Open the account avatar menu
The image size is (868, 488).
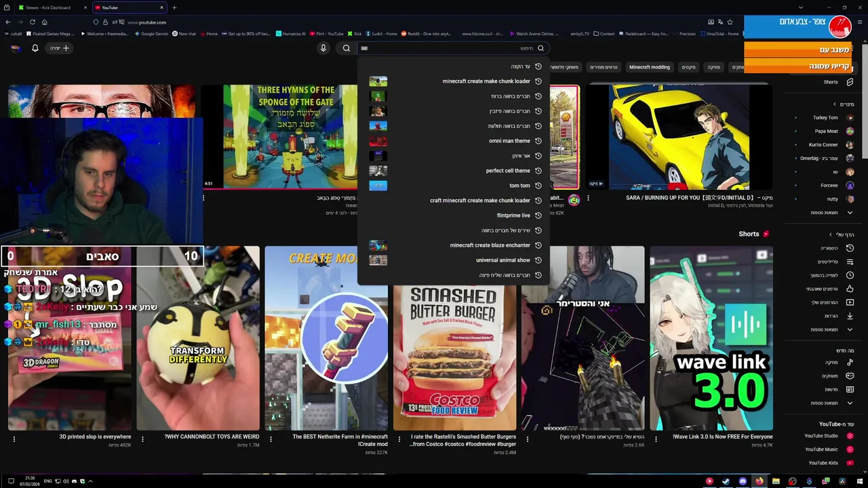coord(15,48)
